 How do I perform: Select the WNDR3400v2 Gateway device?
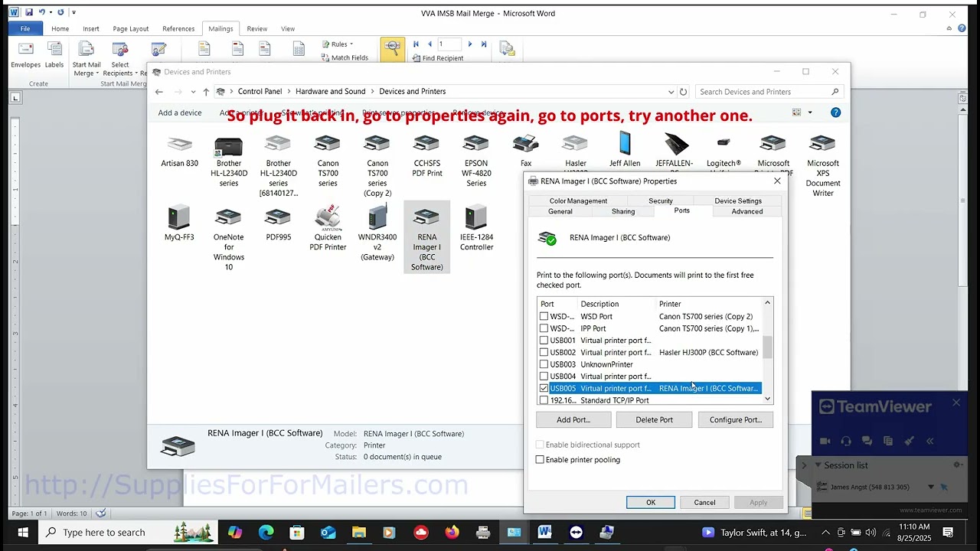click(377, 218)
